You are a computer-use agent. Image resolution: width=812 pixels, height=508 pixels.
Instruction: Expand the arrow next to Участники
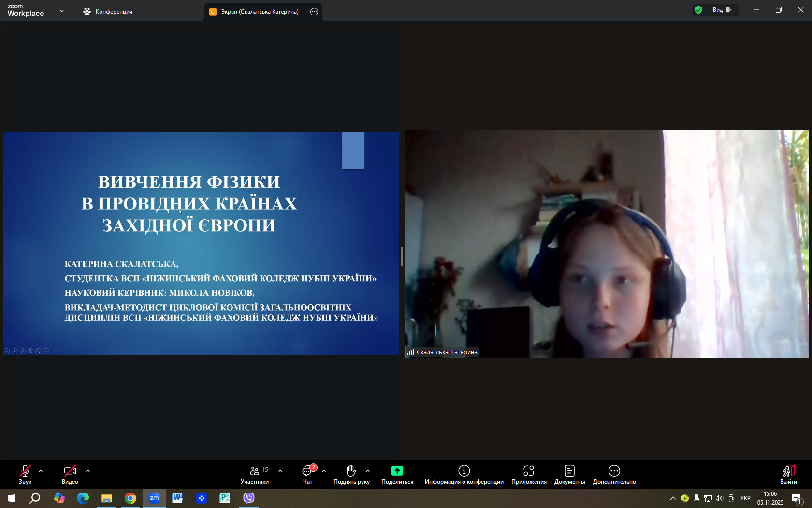tap(280, 471)
